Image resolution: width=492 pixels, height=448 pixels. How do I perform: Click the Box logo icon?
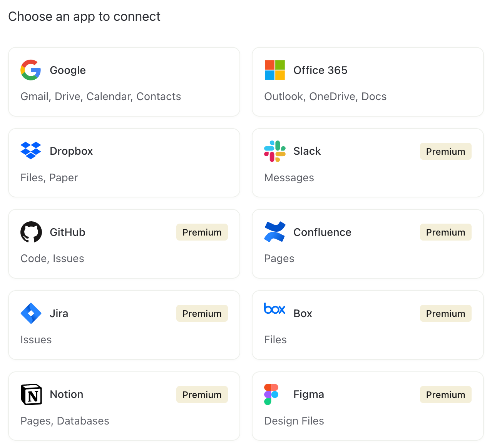point(274,309)
